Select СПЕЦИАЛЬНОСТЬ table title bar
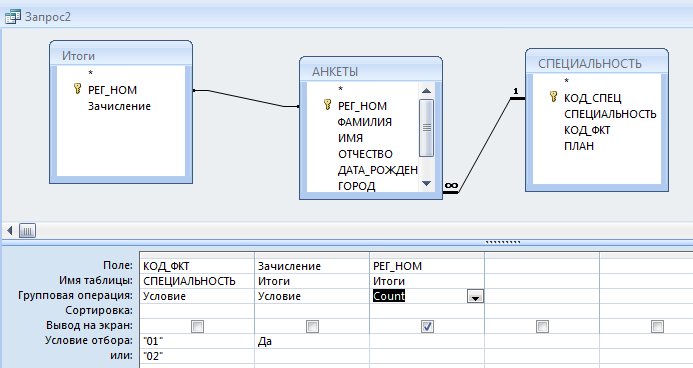Screen dimensions: 693x368 [597, 64]
